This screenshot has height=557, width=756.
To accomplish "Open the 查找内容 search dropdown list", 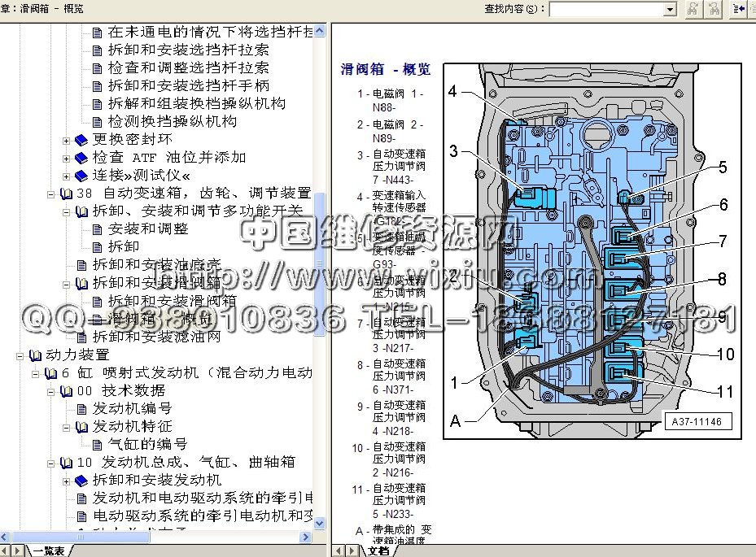I will [x=670, y=9].
